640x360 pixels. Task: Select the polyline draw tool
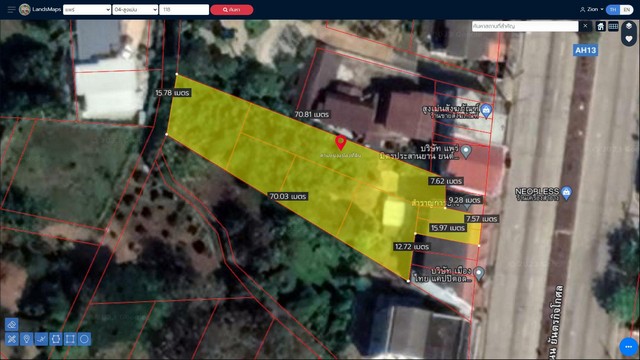click(41, 339)
